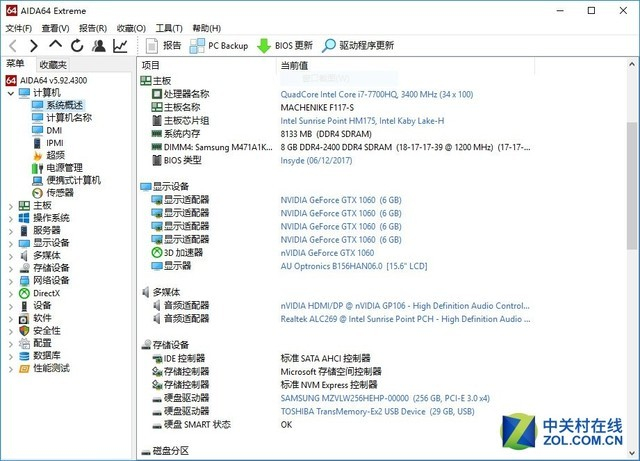Select the 处理器名称 row icon
This screenshot has height=461, width=640.
click(157, 94)
